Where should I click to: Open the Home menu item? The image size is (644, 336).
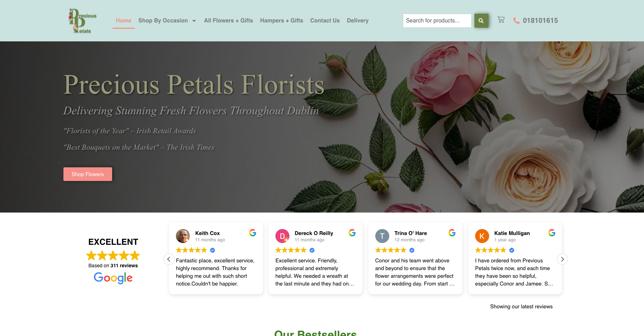click(124, 21)
